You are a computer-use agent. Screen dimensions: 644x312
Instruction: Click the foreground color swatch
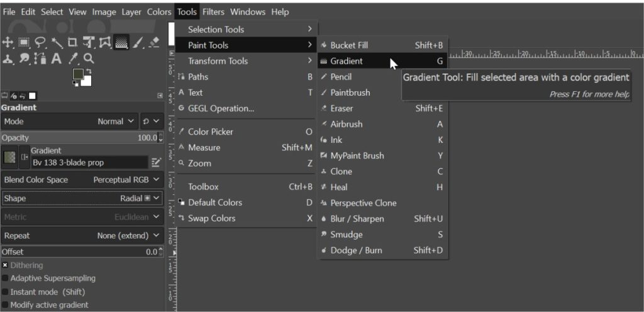tap(78, 74)
